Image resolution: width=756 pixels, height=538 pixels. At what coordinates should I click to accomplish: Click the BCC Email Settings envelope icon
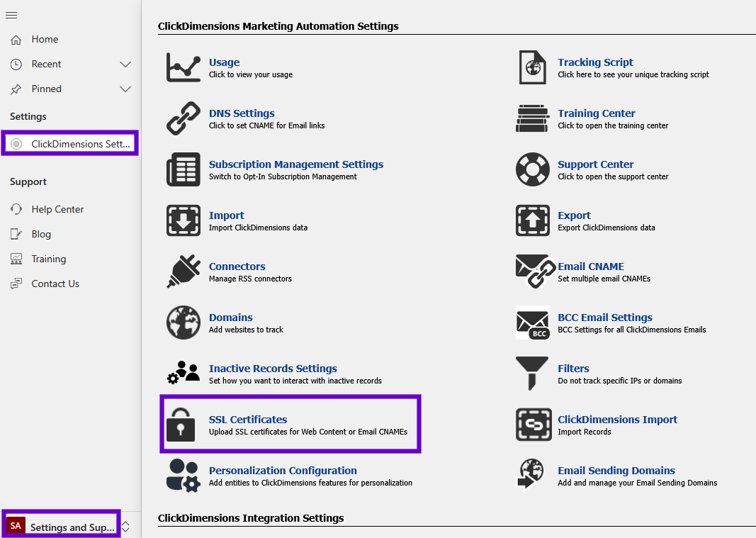pos(532,323)
